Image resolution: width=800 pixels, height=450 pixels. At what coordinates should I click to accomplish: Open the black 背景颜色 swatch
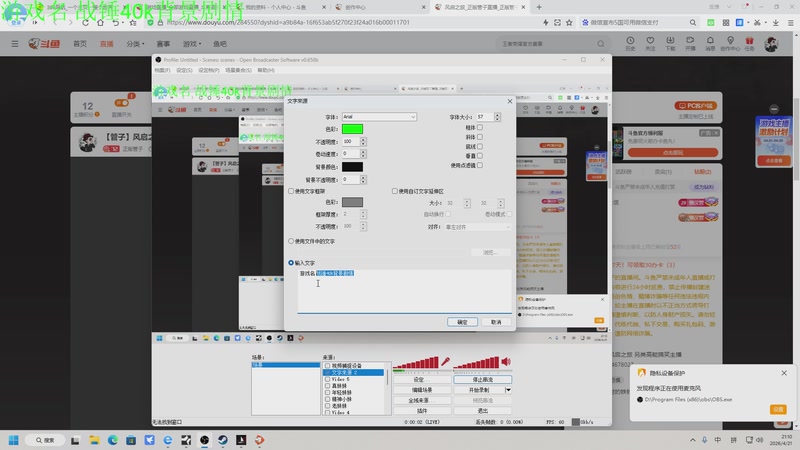tap(353, 167)
